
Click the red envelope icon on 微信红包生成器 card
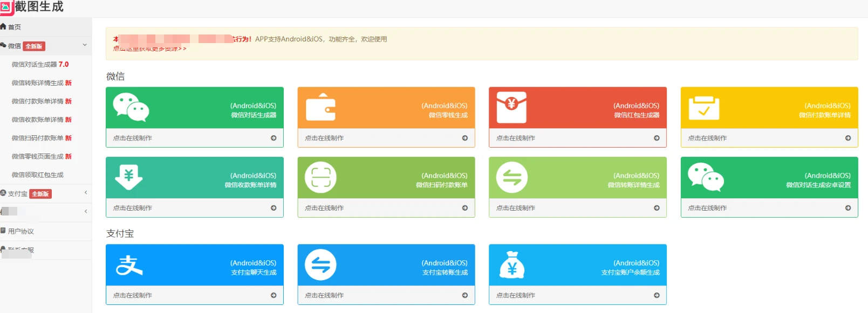pos(511,107)
